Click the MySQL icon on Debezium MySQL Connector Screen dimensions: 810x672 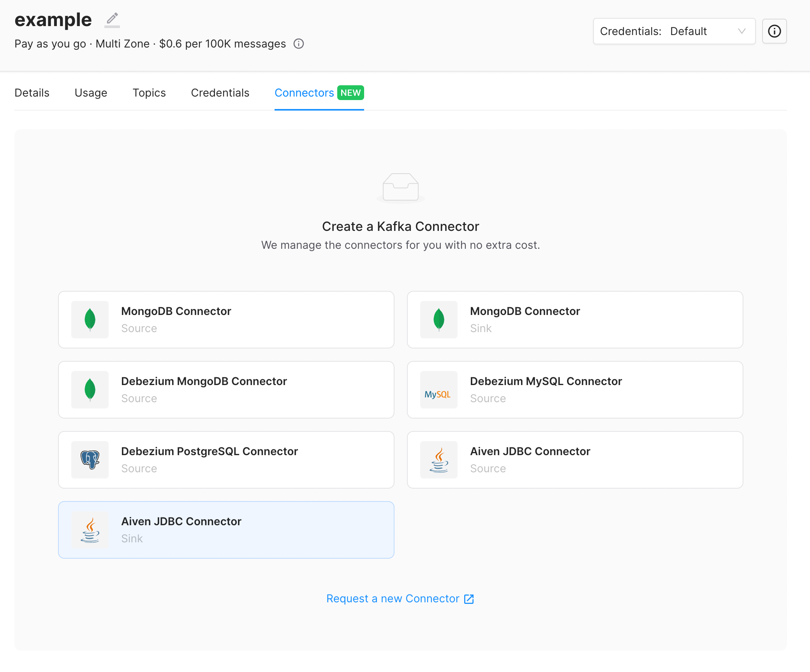point(438,390)
